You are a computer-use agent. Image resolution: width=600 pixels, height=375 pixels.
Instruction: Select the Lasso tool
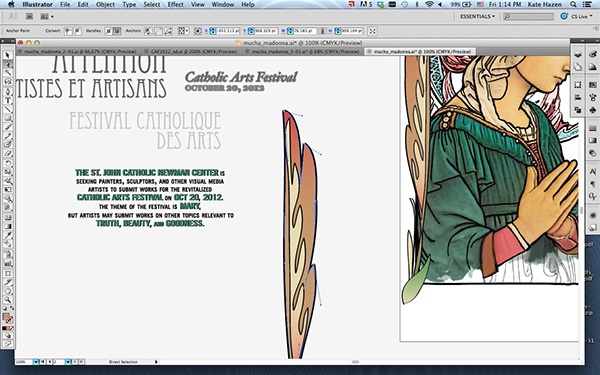[8, 82]
